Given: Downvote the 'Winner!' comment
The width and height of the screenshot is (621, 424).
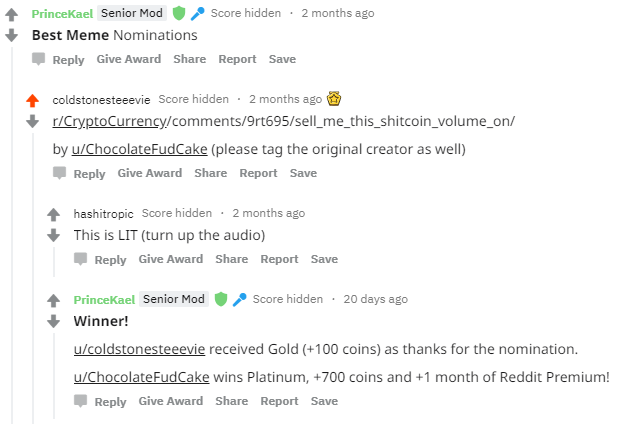Looking at the screenshot, I should pos(53,321).
